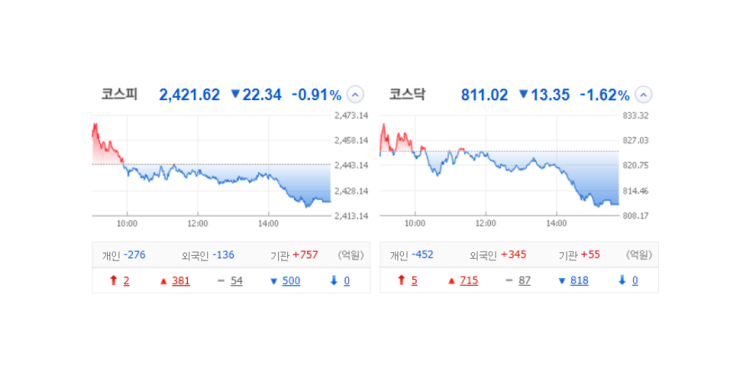The height and width of the screenshot is (369, 743).
Task: Open KOSDAQ rising stocks count 715
Action: 469,281
